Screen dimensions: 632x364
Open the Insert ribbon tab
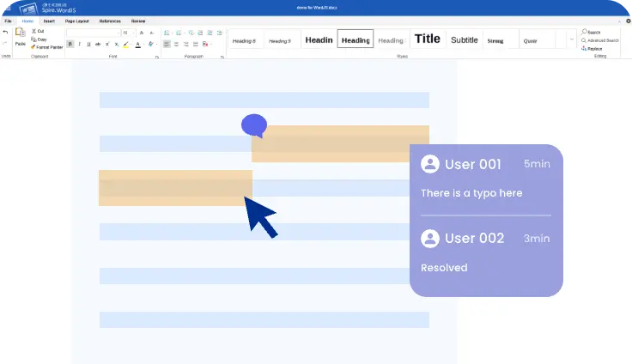pos(49,20)
